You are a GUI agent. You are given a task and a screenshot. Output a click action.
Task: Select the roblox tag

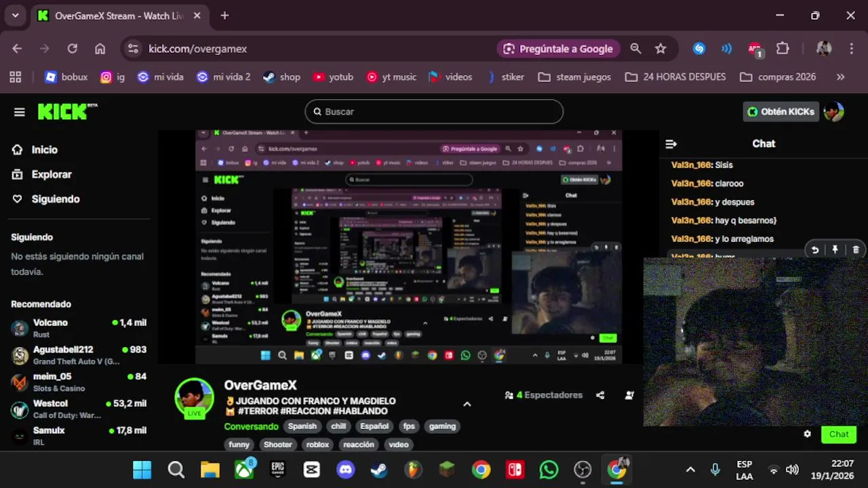click(x=317, y=445)
